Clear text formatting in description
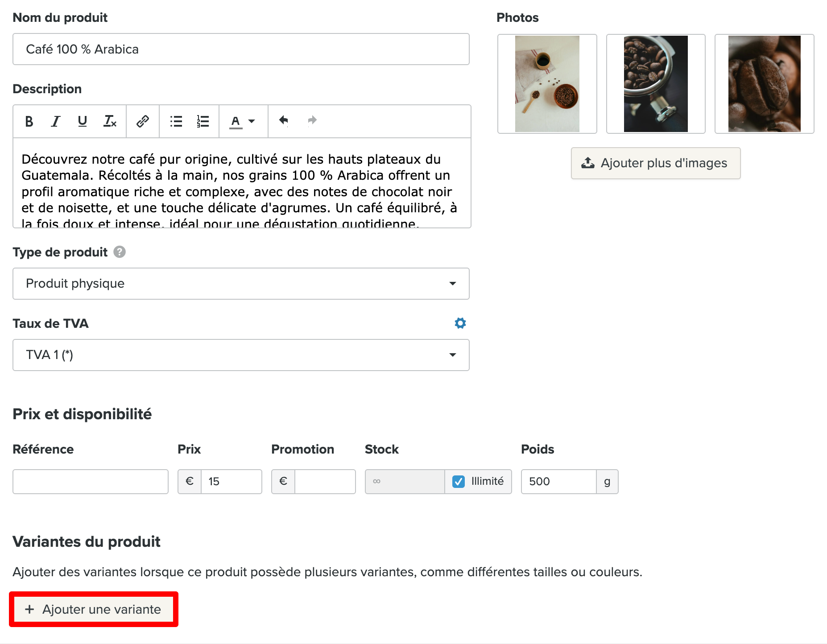The height and width of the screenshot is (644, 827). tap(110, 121)
